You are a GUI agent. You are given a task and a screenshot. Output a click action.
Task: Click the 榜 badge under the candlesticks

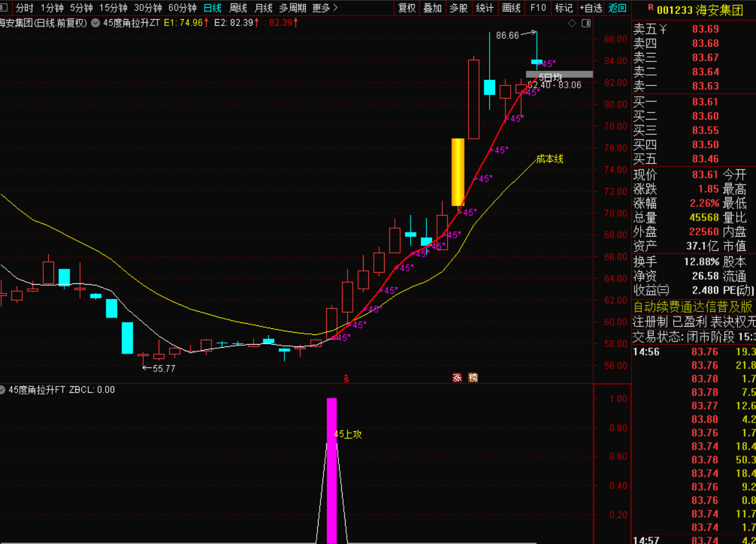pos(473,378)
